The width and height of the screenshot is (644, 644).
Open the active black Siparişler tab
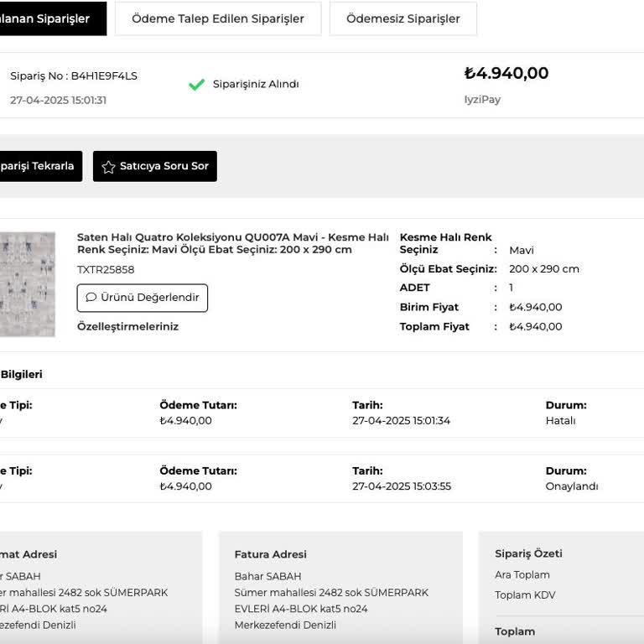click(x=49, y=18)
